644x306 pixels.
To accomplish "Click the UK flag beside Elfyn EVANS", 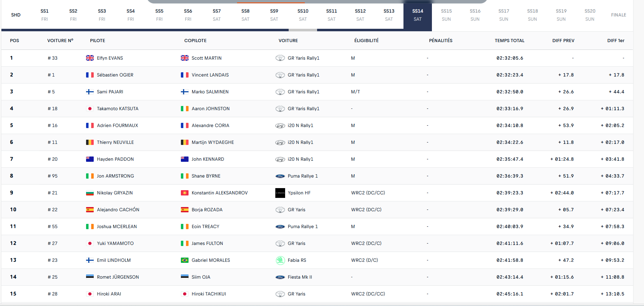I will pos(90,58).
